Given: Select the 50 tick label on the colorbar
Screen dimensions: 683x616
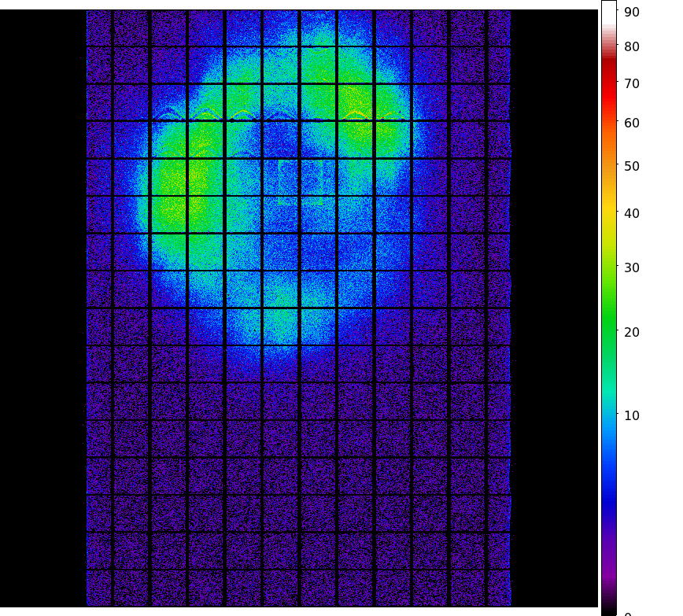Looking at the screenshot, I should coord(632,166).
